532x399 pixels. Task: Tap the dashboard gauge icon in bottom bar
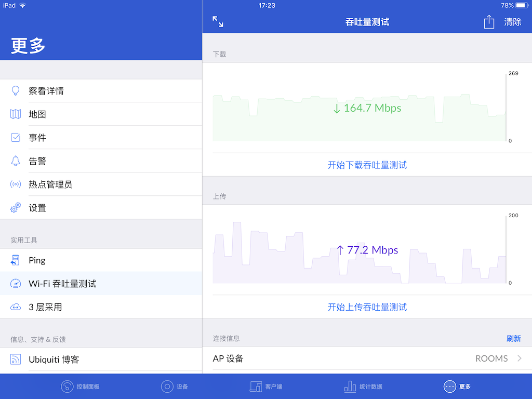[67, 387]
